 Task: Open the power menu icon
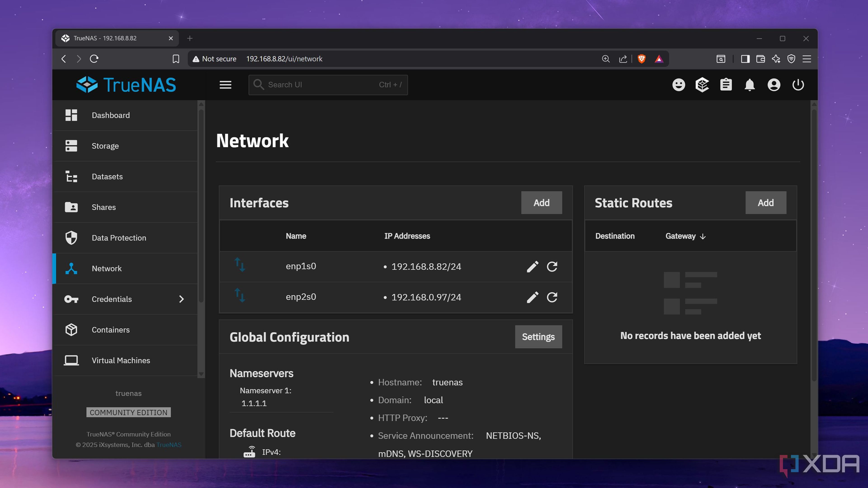pos(798,85)
